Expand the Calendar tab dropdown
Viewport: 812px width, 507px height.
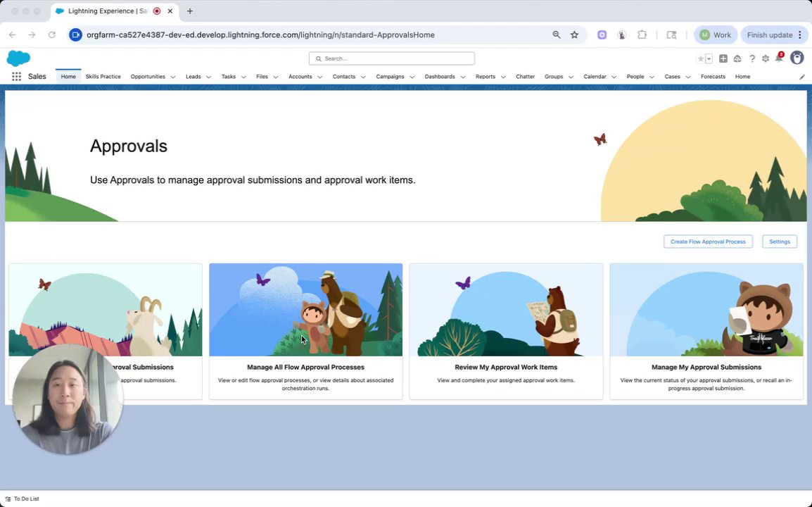(614, 77)
